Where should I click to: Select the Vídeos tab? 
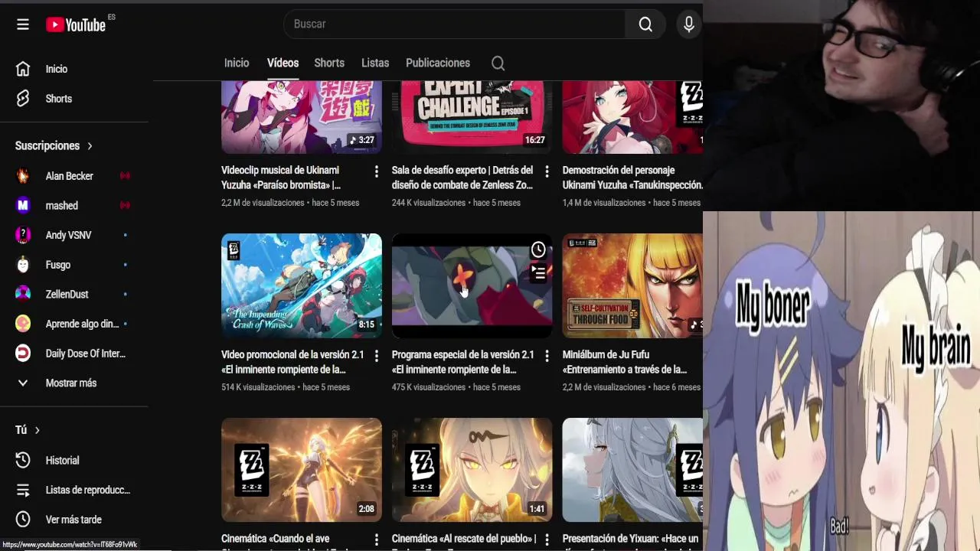click(283, 63)
